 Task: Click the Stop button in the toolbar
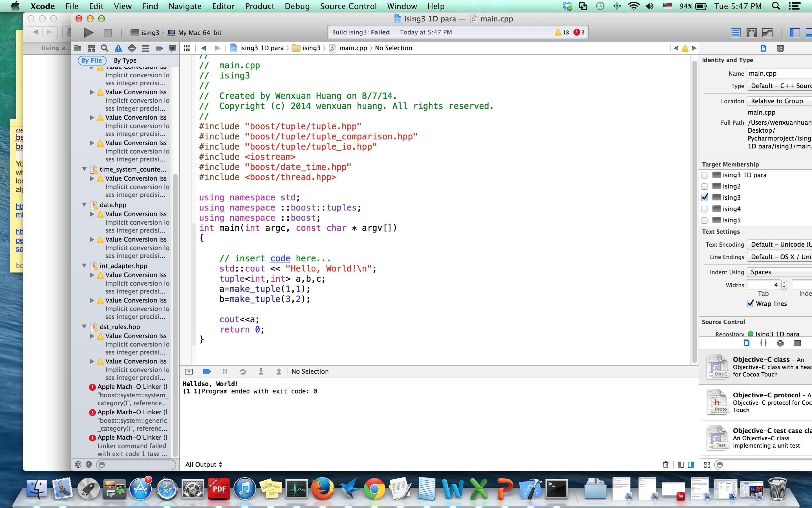107,32
